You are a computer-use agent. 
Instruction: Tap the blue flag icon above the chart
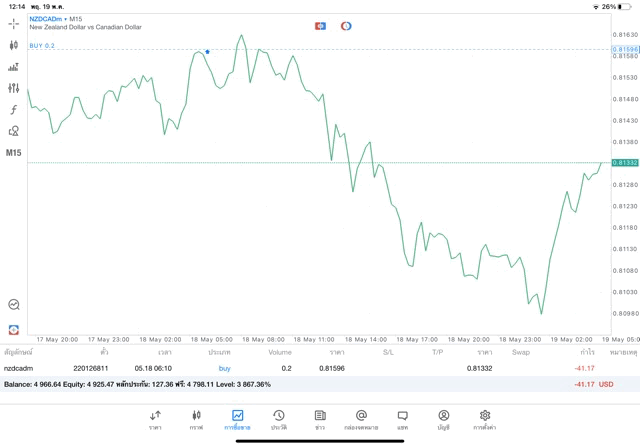pos(320,26)
